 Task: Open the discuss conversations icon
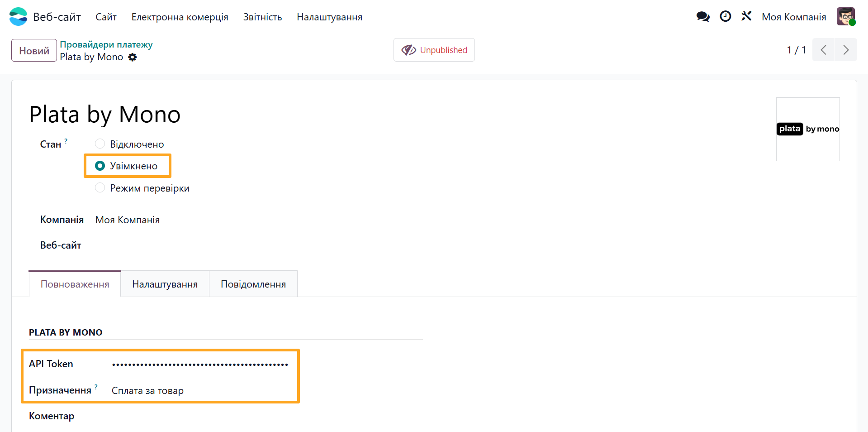point(703,17)
